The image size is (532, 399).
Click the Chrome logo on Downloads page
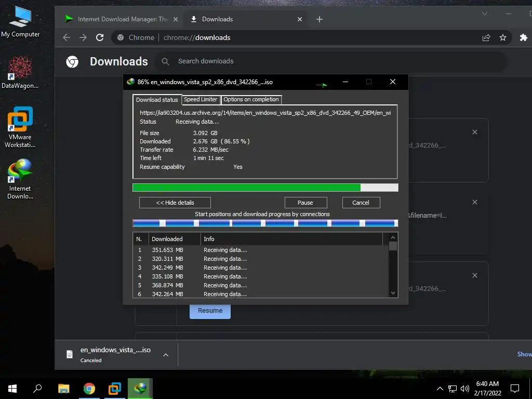click(72, 62)
